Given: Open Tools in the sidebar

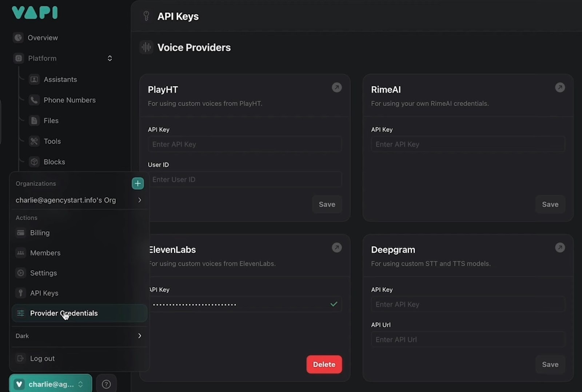Looking at the screenshot, I should 52,141.
